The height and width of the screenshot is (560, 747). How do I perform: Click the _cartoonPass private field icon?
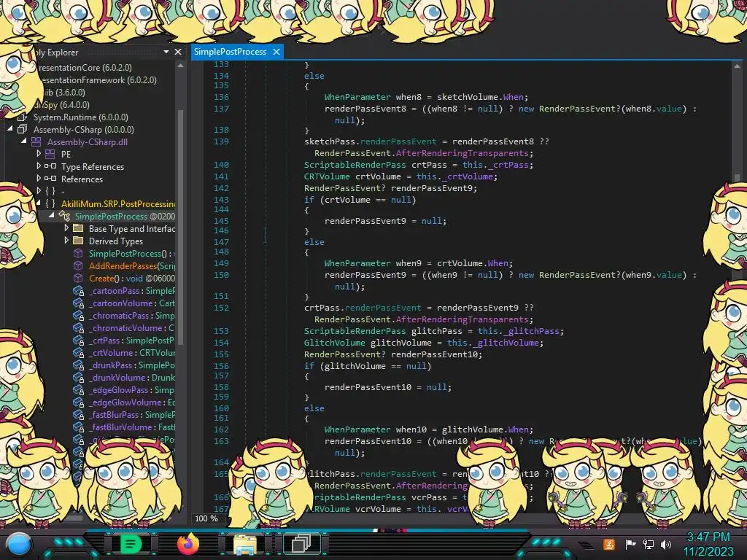click(x=79, y=290)
